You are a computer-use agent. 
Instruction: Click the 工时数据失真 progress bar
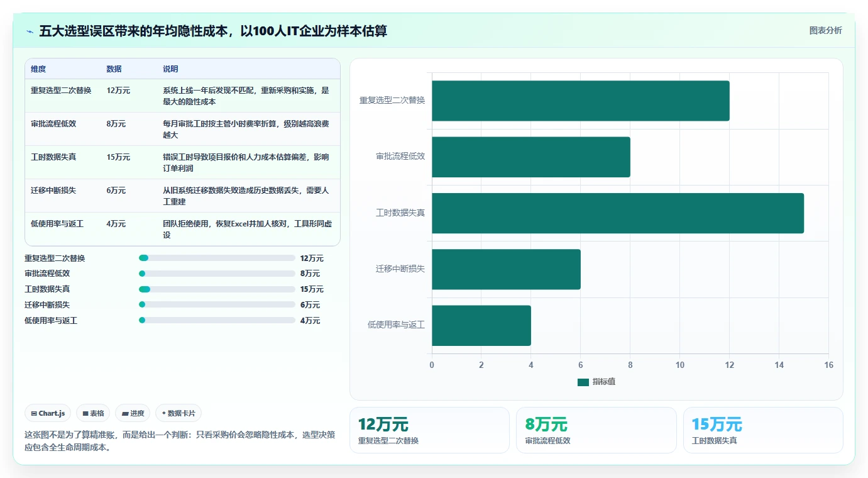point(217,289)
